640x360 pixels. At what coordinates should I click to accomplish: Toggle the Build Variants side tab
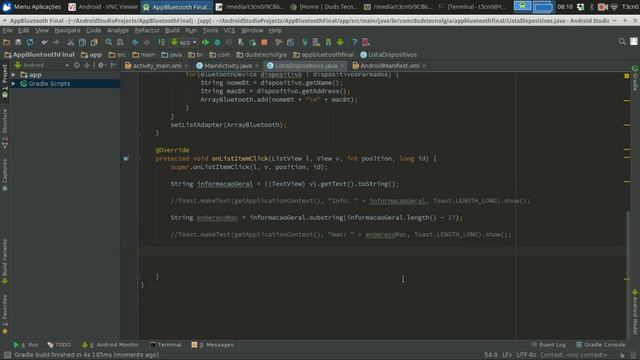pos(5,261)
